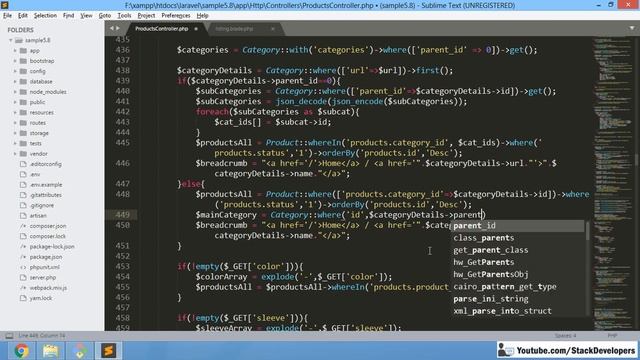Change syntax via PHP status label
The height and width of the screenshot is (360, 640).
pyautogui.click(x=612, y=336)
